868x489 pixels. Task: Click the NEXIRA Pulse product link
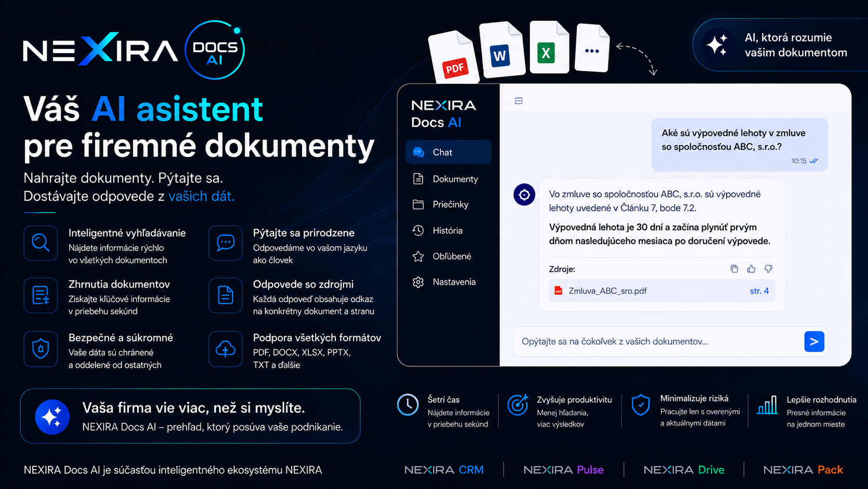point(564,470)
